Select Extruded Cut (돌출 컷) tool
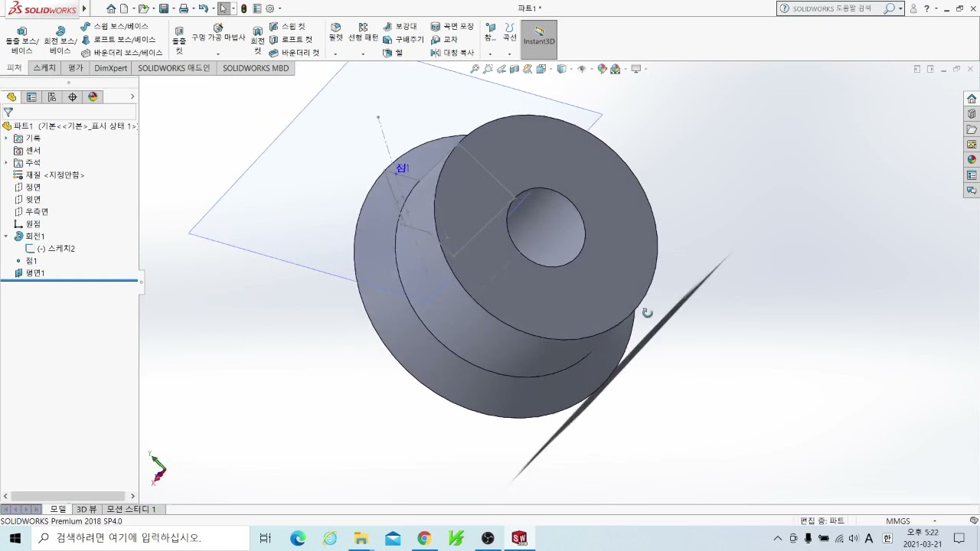 coord(178,40)
